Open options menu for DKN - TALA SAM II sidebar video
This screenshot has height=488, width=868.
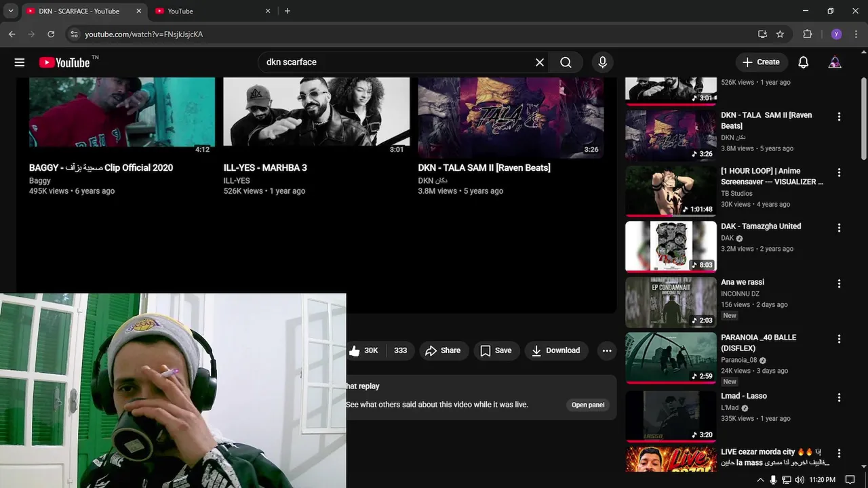839,117
